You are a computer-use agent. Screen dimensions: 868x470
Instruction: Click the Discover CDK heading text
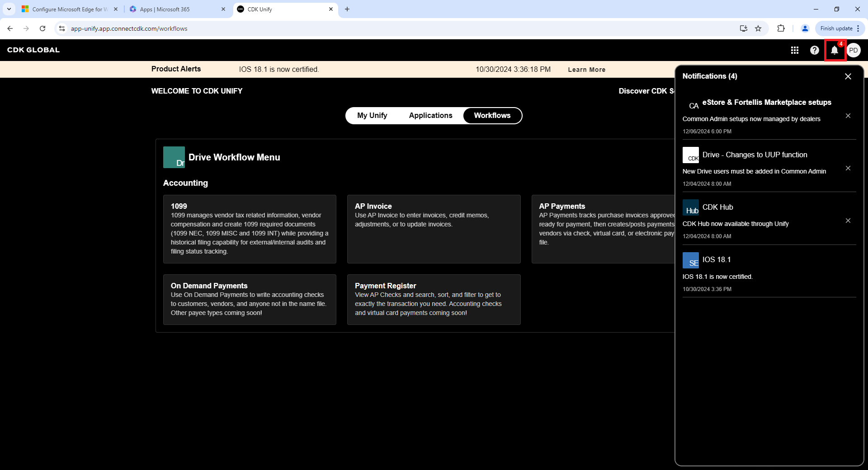[x=646, y=91]
